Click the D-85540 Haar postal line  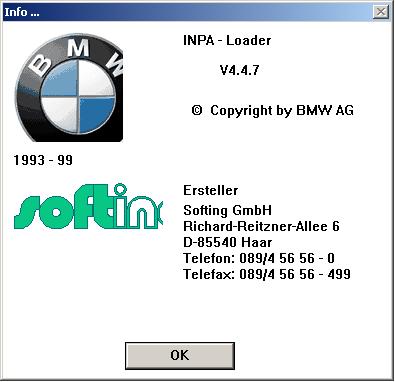tap(228, 242)
